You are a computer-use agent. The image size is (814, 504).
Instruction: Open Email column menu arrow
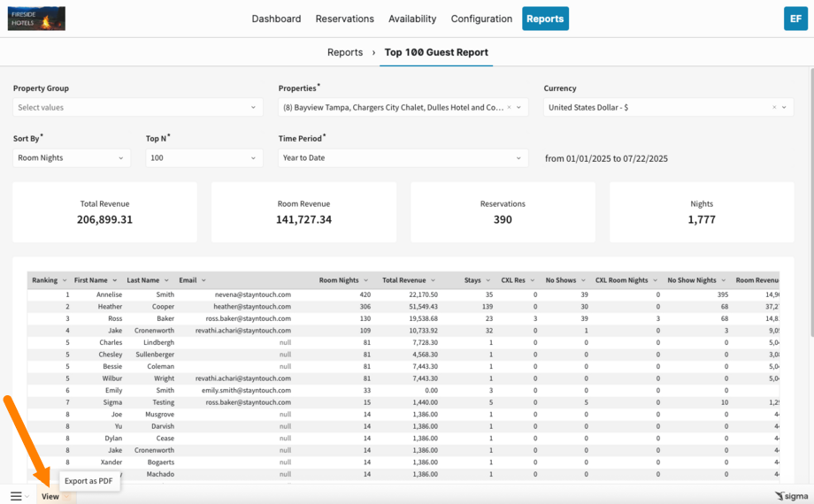(203, 280)
